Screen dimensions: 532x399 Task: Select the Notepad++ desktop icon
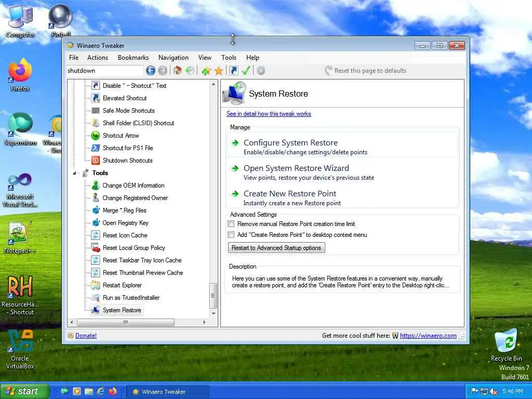point(19,233)
